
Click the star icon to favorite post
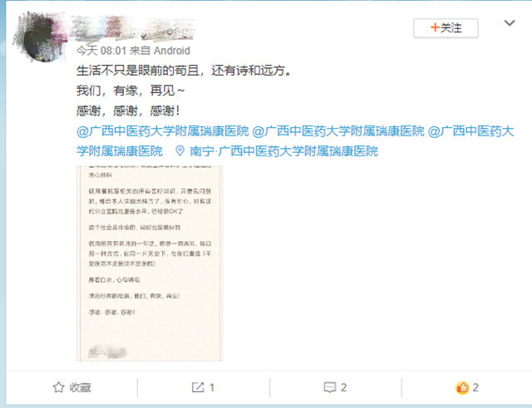pyautogui.click(x=59, y=387)
